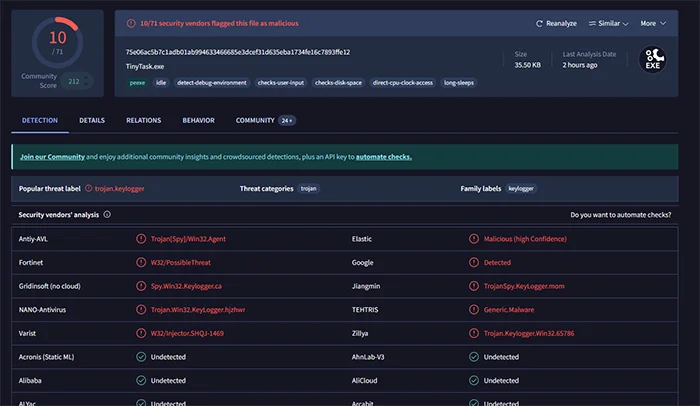Image resolution: width=700 pixels, height=406 pixels.
Task: Click the alert icon in the Varist row
Action: 141,333
